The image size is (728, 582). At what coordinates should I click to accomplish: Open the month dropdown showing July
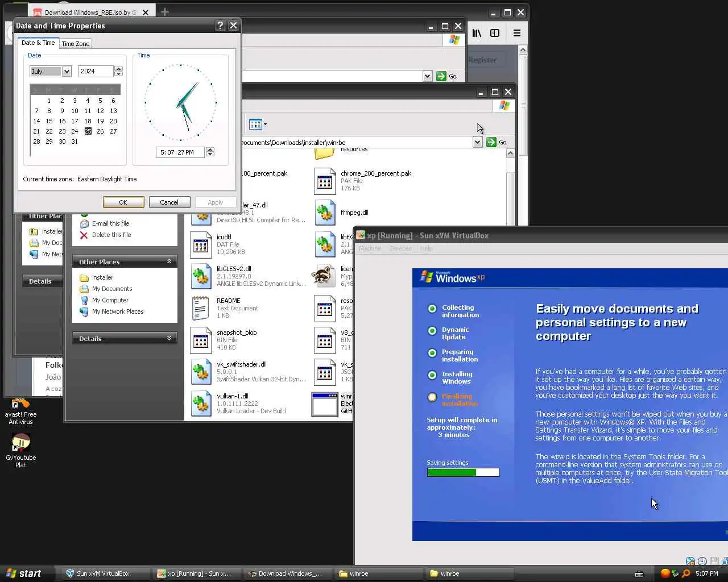coord(67,72)
